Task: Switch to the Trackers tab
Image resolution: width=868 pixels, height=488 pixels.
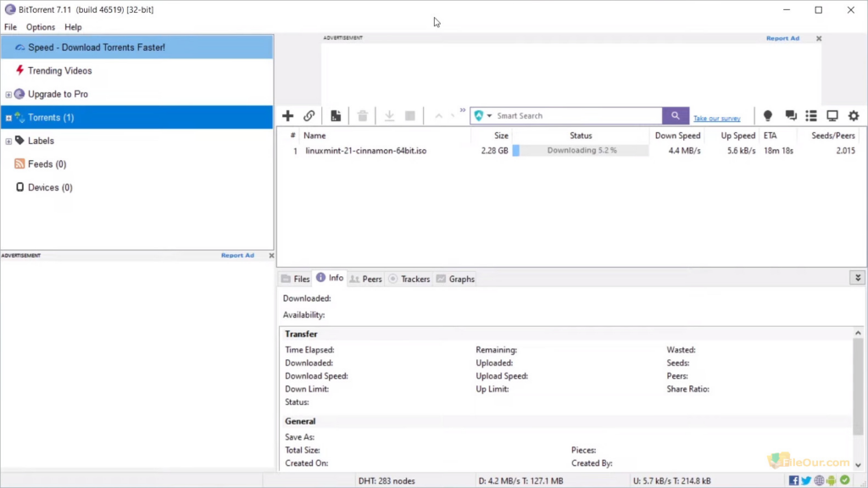Action: tap(409, 278)
